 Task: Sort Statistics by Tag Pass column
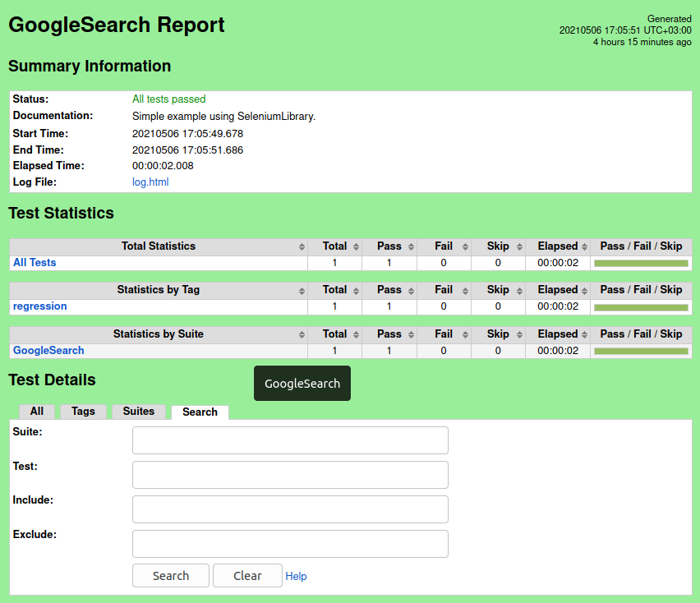tap(389, 290)
